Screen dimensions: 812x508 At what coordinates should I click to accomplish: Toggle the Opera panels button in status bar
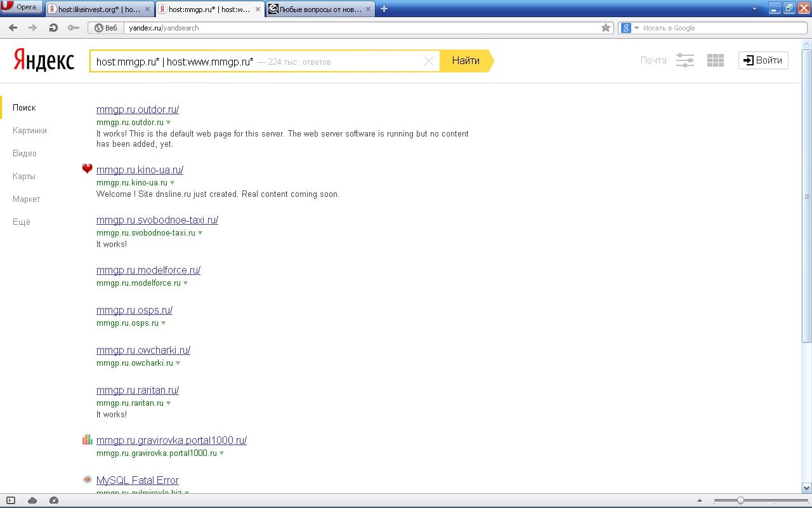pos(11,500)
